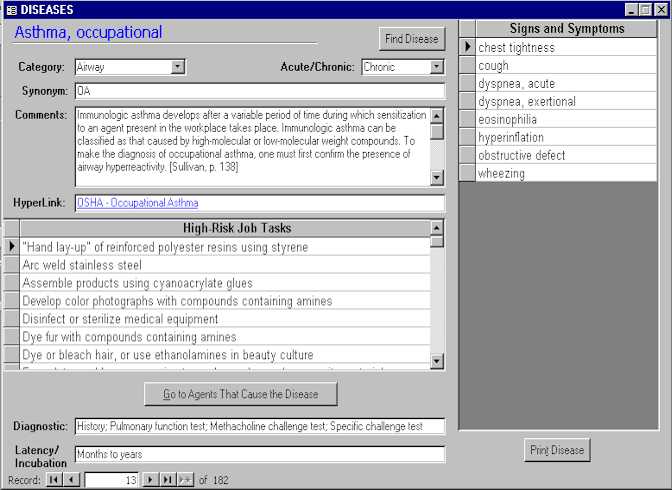The image size is (672, 490).
Task: Select the wheezing symptom row
Action: coord(502,174)
